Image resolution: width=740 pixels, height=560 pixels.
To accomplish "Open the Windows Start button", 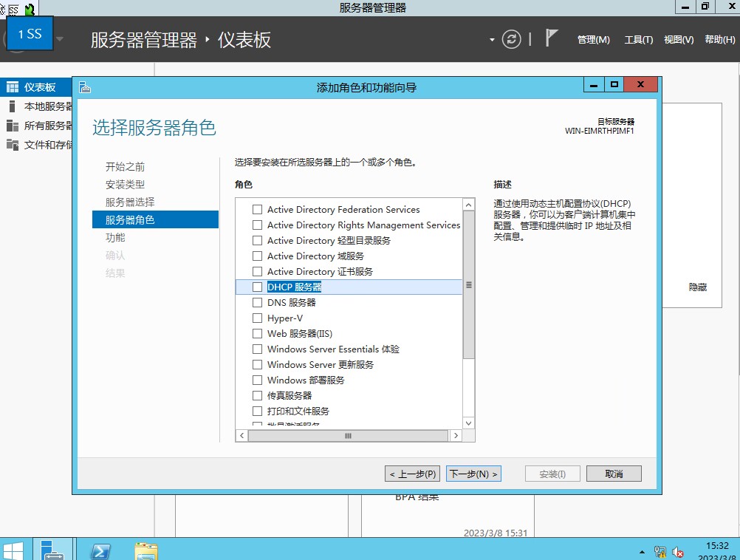I will (13, 550).
